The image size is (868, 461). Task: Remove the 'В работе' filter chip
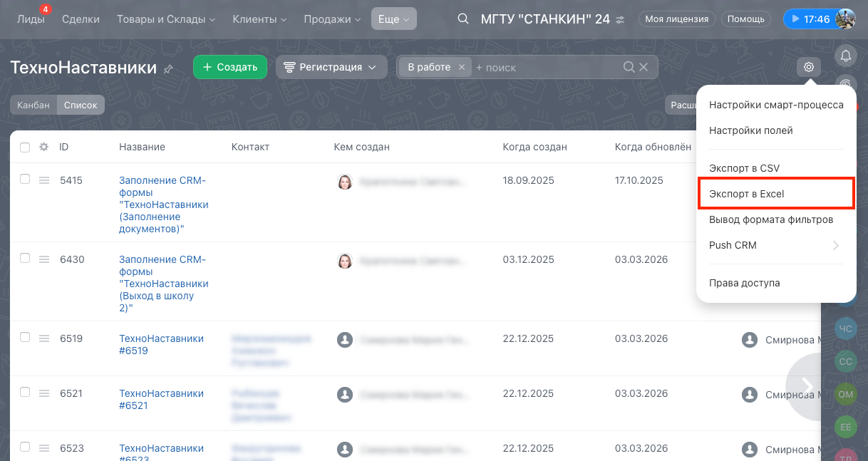pyautogui.click(x=461, y=67)
